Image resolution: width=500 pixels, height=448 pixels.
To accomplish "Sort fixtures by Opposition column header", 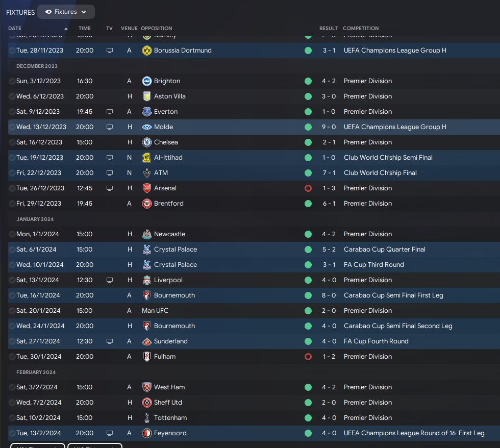I will tap(157, 29).
